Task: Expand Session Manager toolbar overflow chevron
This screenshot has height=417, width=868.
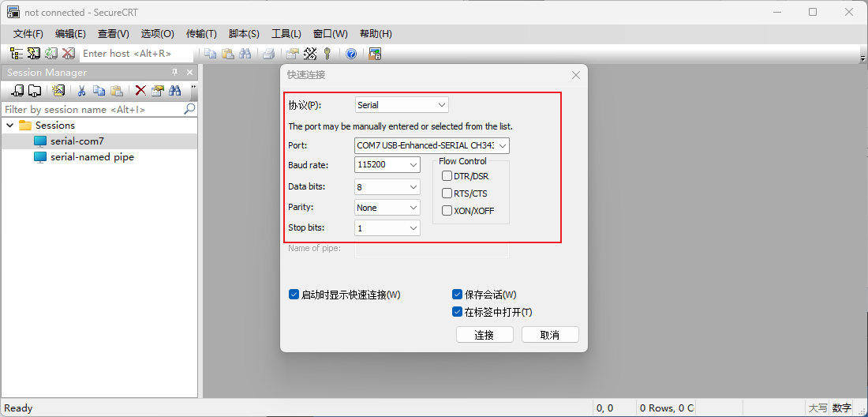Action: pyautogui.click(x=193, y=87)
